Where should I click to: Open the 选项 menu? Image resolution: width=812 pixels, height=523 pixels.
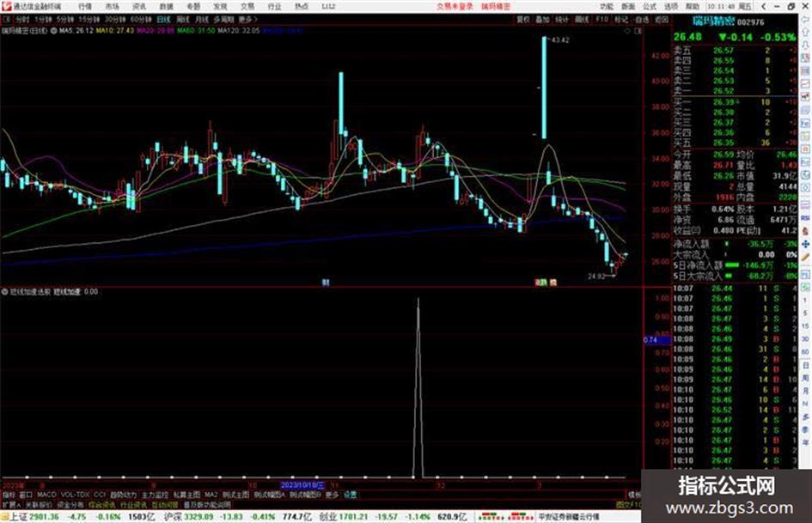click(x=671, y=6)
